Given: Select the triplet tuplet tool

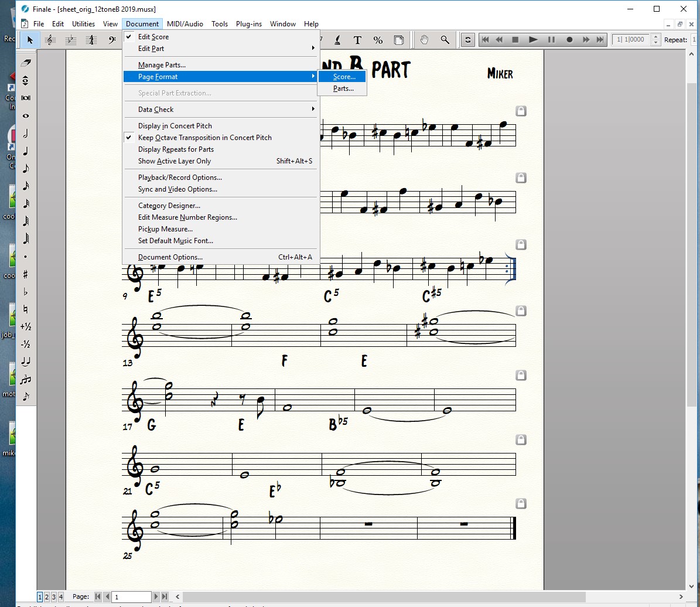Looking at the screenshot, I should (x=25, y=380).
